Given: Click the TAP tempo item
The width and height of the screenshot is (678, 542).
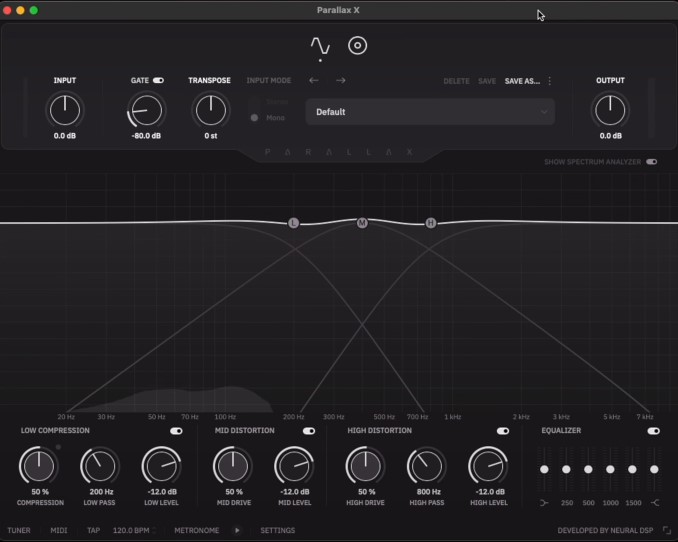Looking at the screenshot, I should [93, 530].
